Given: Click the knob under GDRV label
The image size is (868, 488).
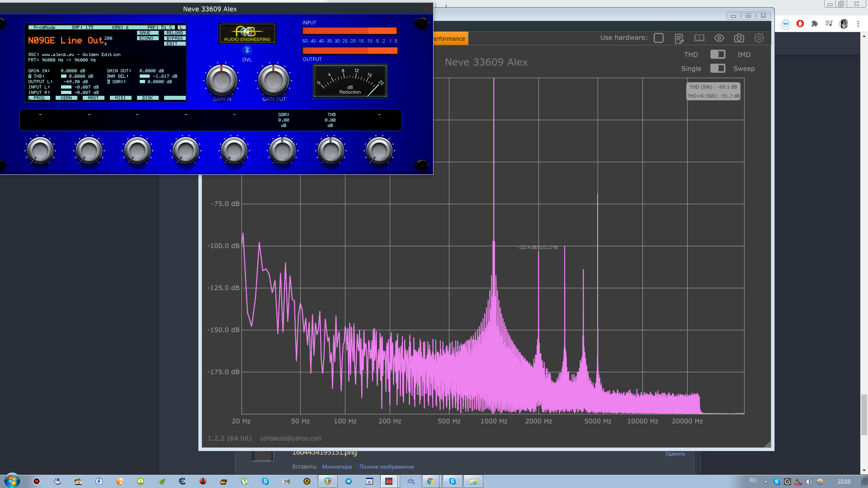Looking at the screenshot, I should click(x=283, y=150).
